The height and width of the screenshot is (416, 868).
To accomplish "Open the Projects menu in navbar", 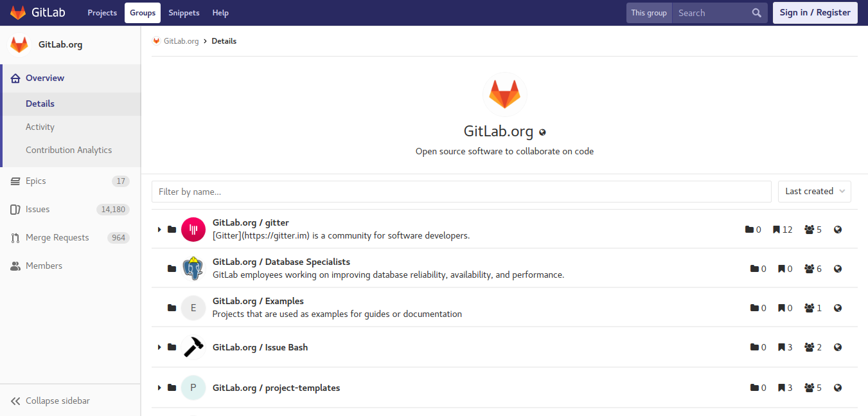I will (x=102, y=13).
